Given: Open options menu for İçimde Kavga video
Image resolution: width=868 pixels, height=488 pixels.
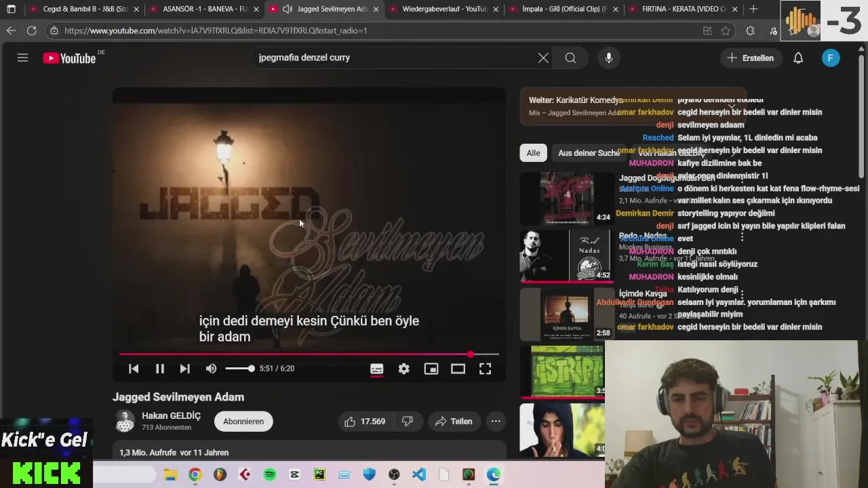Looking at the screenshot, I should pos(742,296).
